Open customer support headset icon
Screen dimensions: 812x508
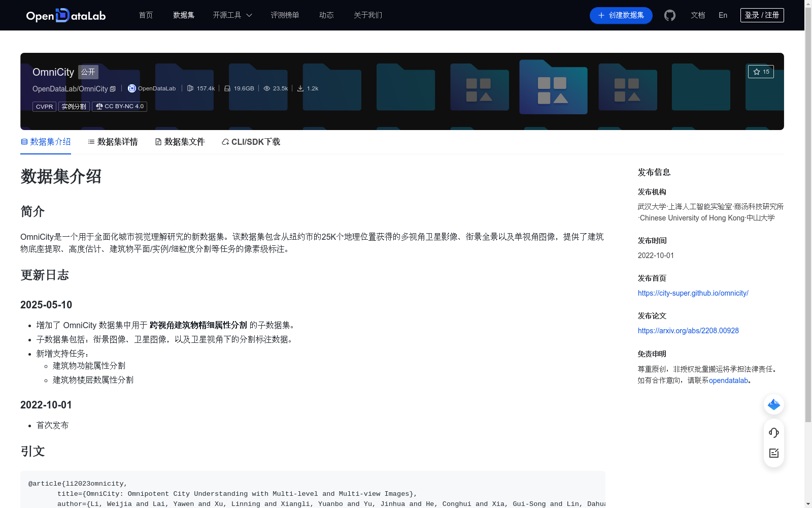click(774, 432)
